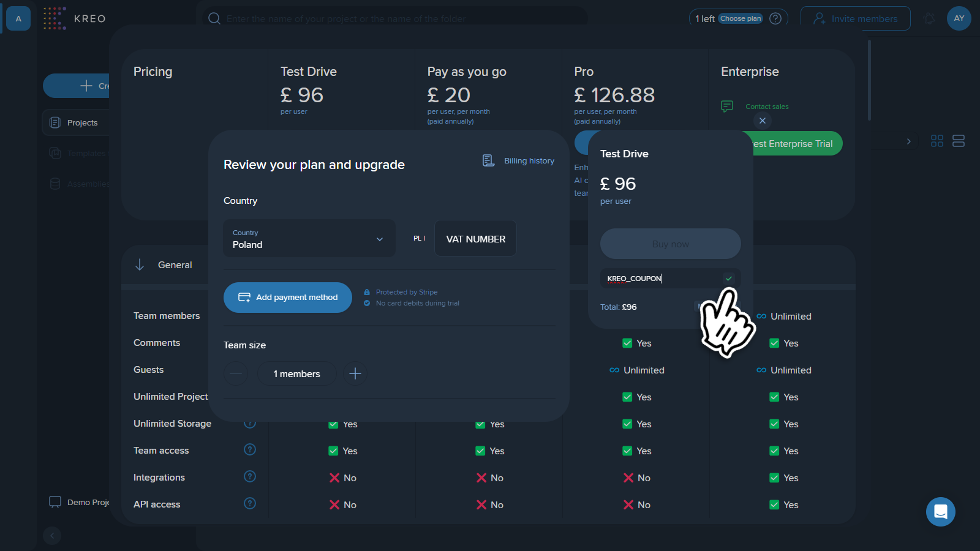Click the Choose plan badge

click(x=741, y=18)
